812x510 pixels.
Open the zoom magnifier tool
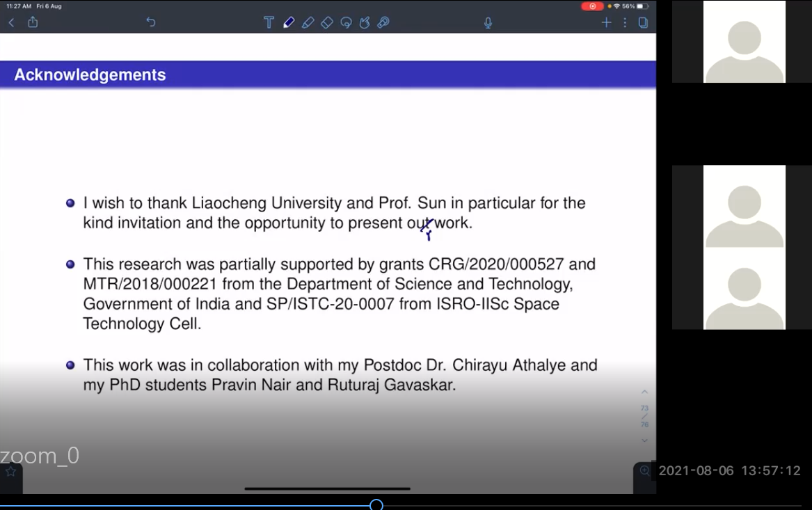tap(644, 471)
